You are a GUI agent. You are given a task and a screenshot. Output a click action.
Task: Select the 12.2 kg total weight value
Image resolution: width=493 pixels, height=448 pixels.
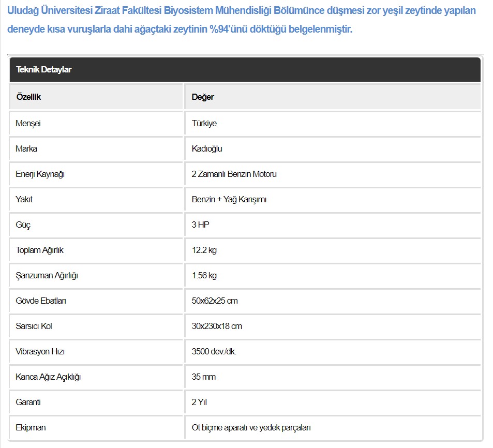[x=204, y=250]
